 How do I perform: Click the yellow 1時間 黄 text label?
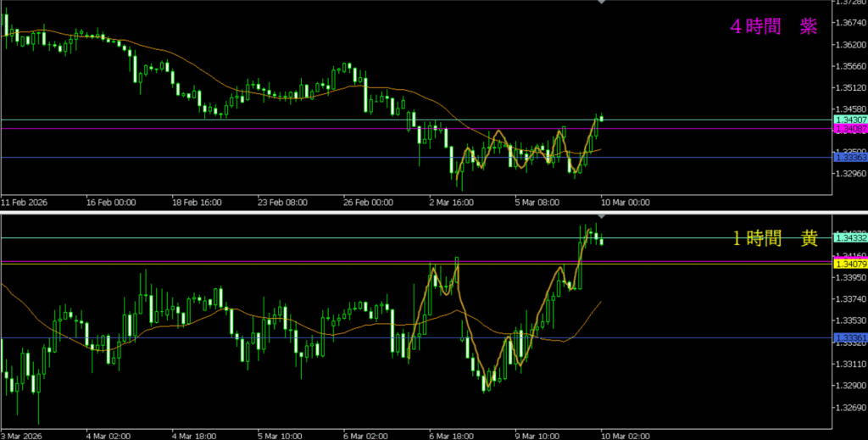(x=775, y=239)
